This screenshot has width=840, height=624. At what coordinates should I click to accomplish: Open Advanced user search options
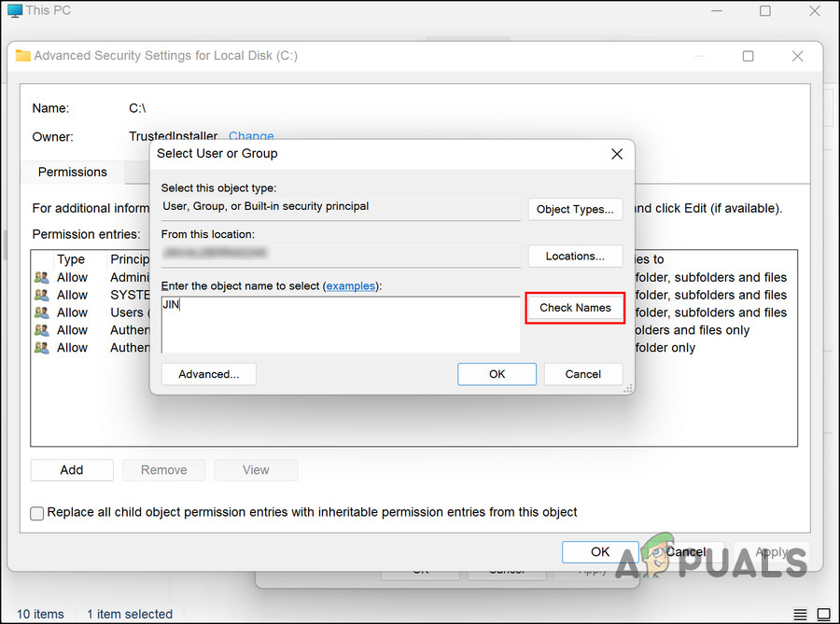coord(208,374)
